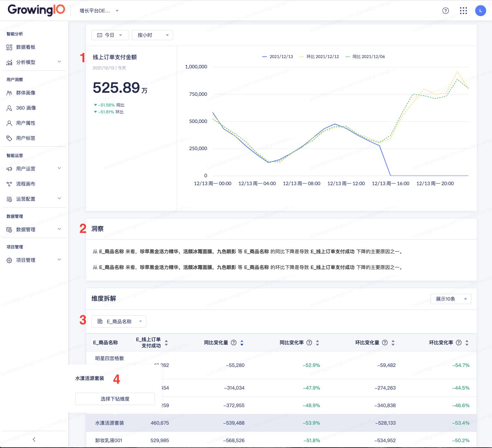This screenshot has width=492, height=448.
Task: Click the 460,675 order amount cell
Action: click(160, 423)
